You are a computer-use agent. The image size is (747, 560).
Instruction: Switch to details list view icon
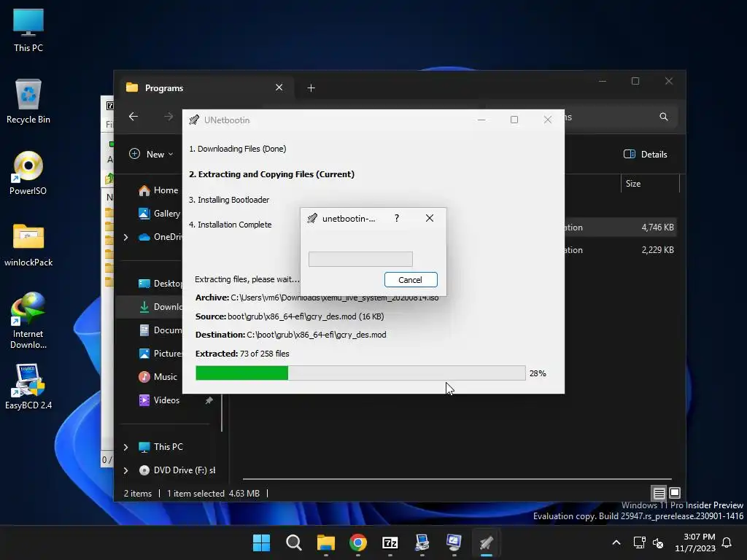[659, 493]
